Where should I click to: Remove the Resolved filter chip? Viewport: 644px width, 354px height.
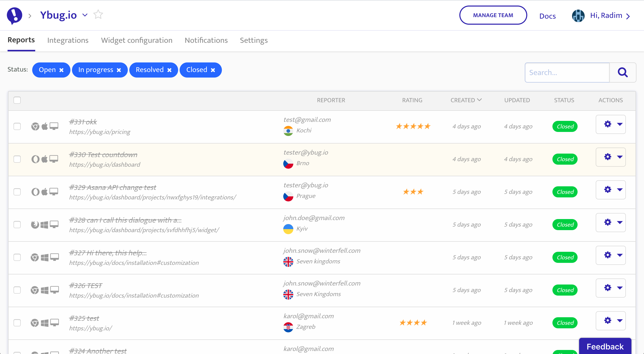[x=169, y=70]
